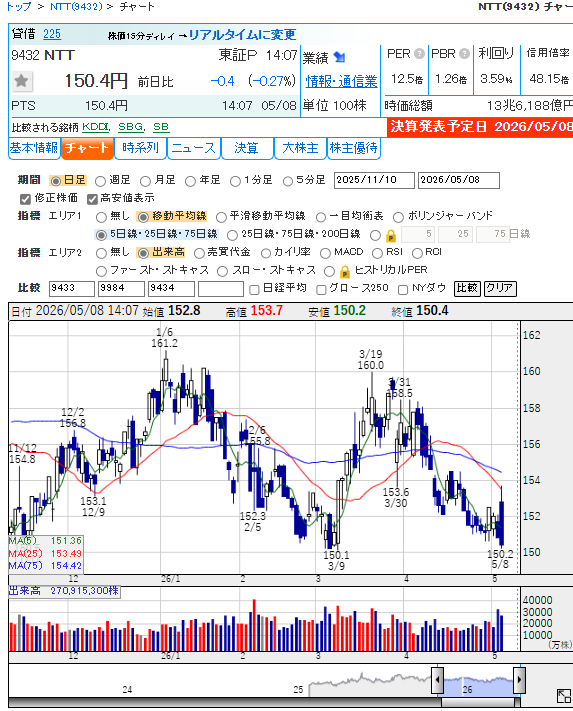
Task: Enable NYダウ comparison checkbox
Action: 403,289
